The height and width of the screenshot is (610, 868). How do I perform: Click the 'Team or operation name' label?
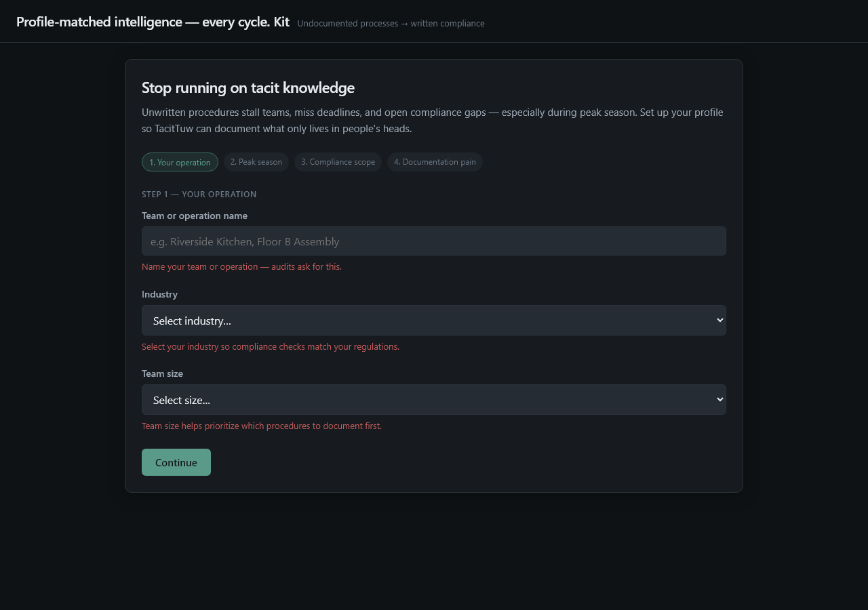pyautogui.click(x=195, y=216)
